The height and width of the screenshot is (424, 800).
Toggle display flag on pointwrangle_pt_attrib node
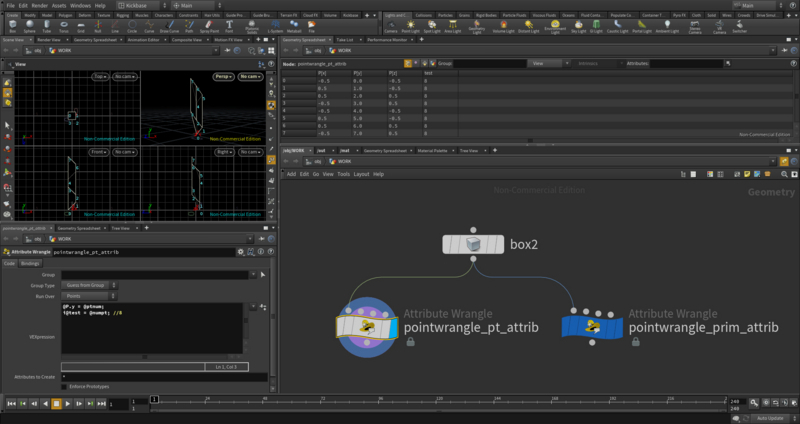(x=393, y=327)
